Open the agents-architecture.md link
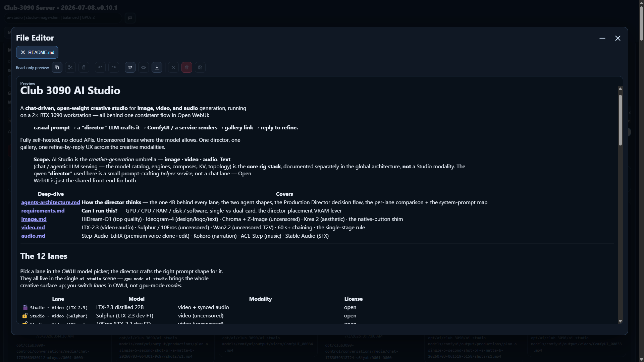644x362 pixels. tap(51, 202)
